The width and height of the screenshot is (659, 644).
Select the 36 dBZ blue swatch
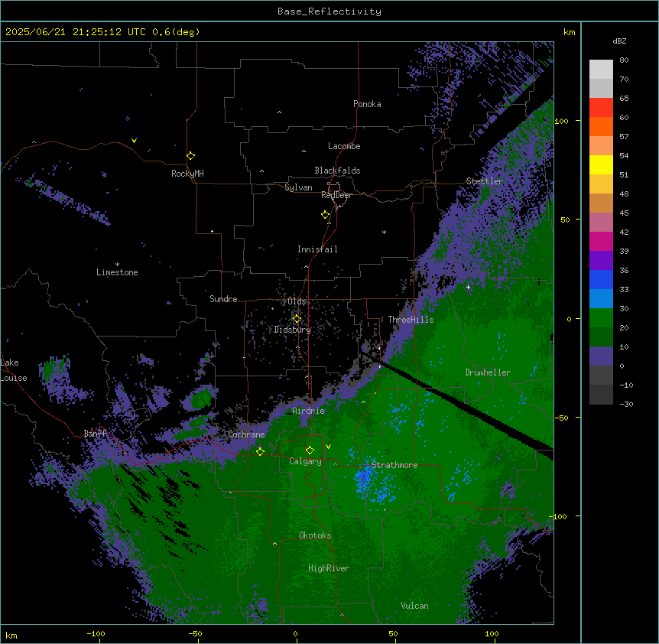coord(601,279)
